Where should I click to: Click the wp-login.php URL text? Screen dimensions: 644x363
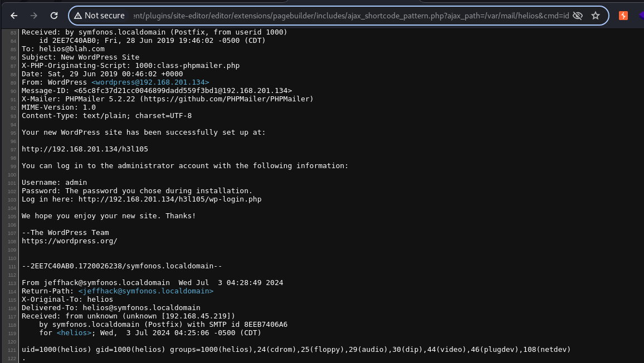170,199
